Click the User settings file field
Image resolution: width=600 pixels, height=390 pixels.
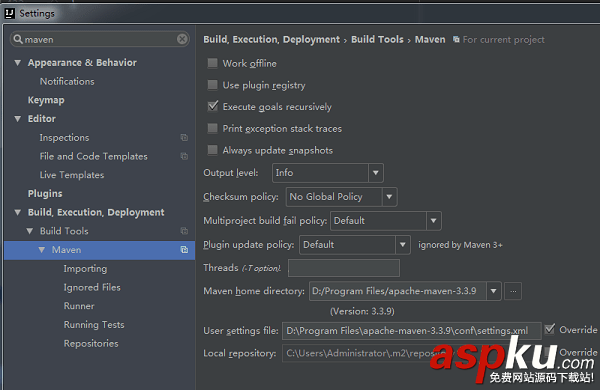[412, 331]
